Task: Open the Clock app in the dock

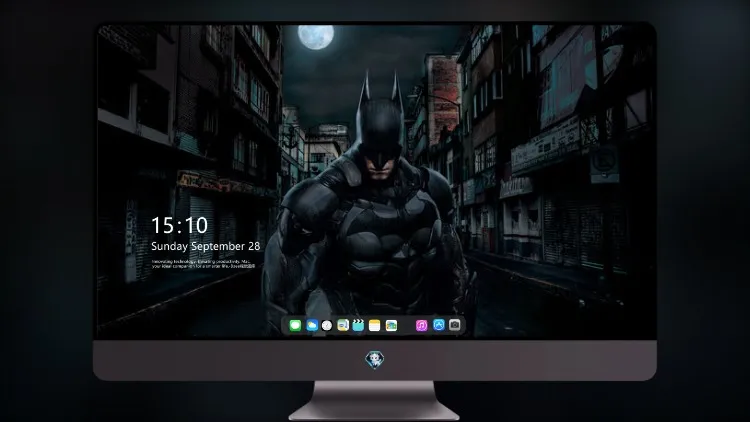Action: (x=327, y=325)
